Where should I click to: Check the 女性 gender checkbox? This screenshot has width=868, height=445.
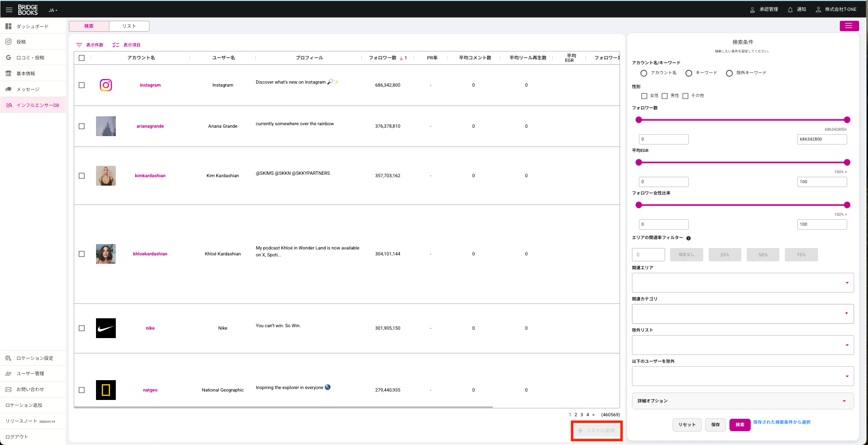point(644,96)
